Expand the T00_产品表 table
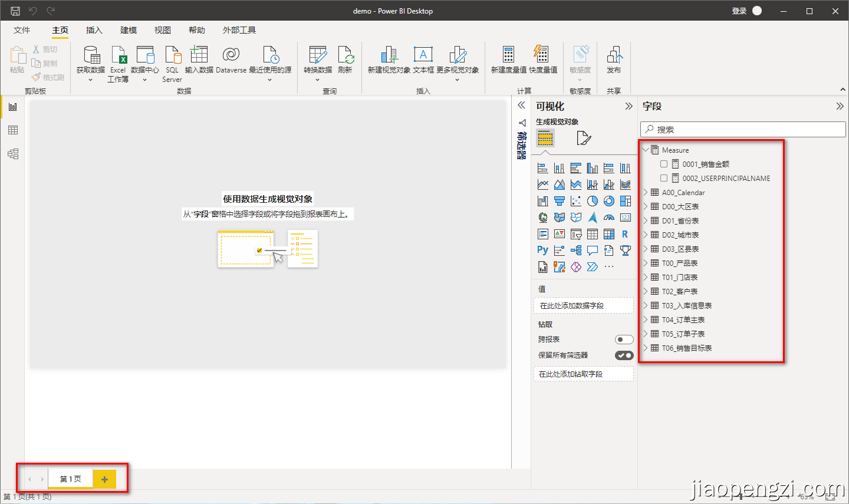Viewport: 849px width, 504px height. tap(646, 263)
